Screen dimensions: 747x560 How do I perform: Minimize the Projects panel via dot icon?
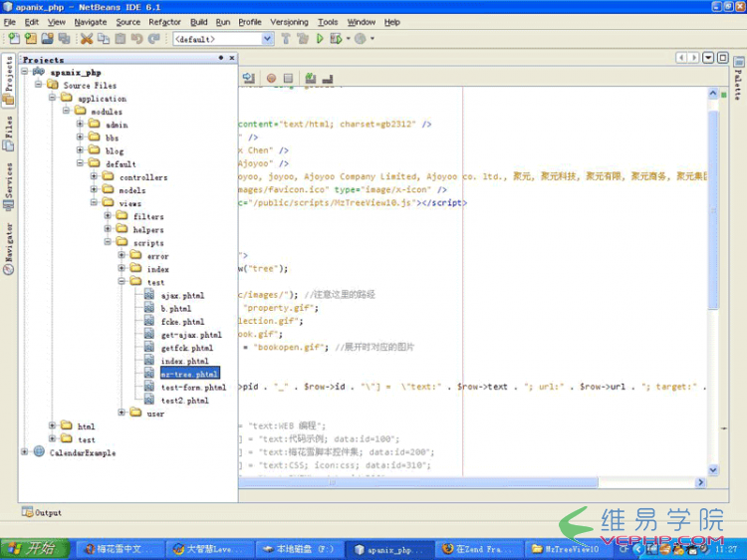[220, 58]
